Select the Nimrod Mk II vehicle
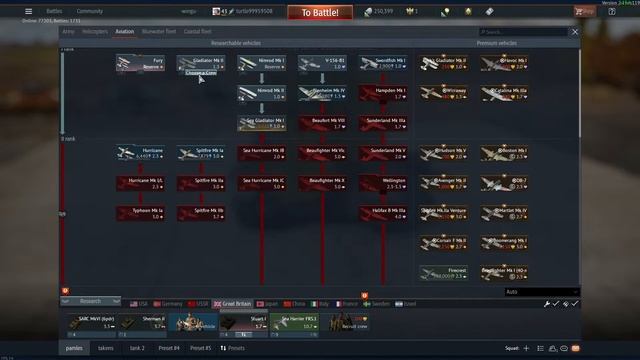This screenshot has width=640, height=360. click(262, 93)
